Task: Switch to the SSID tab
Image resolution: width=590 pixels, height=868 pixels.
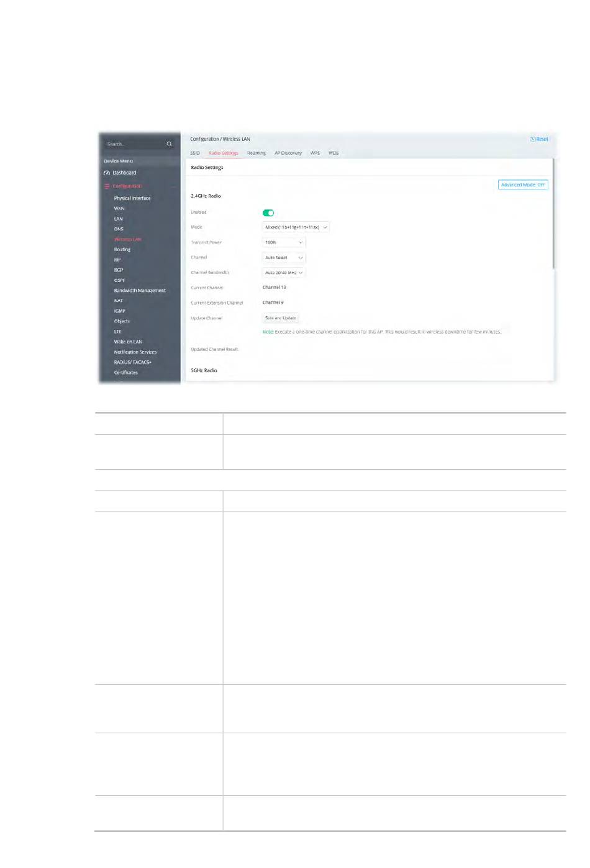Action: point(195,153)
